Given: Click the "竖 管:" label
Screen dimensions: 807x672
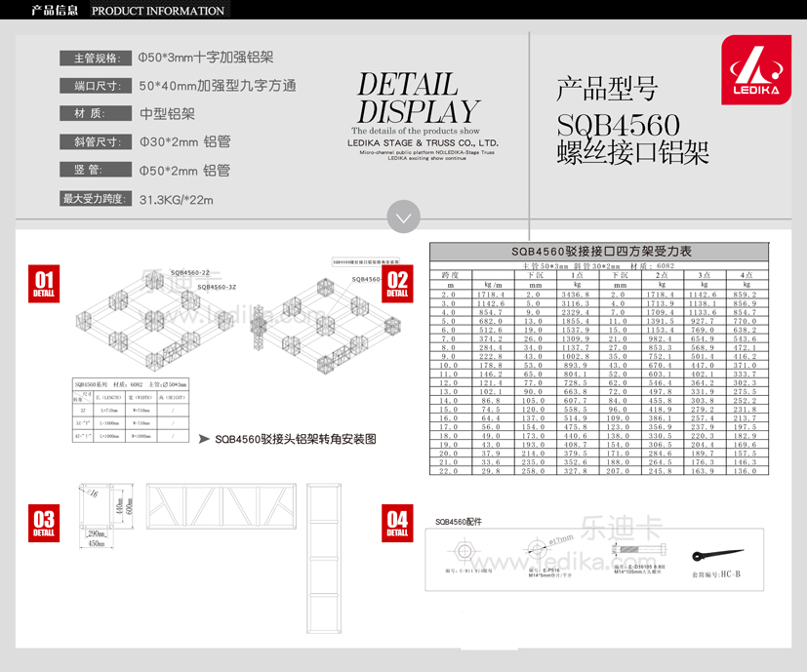Looking at the screenshot, I should [x=96, y=170].
